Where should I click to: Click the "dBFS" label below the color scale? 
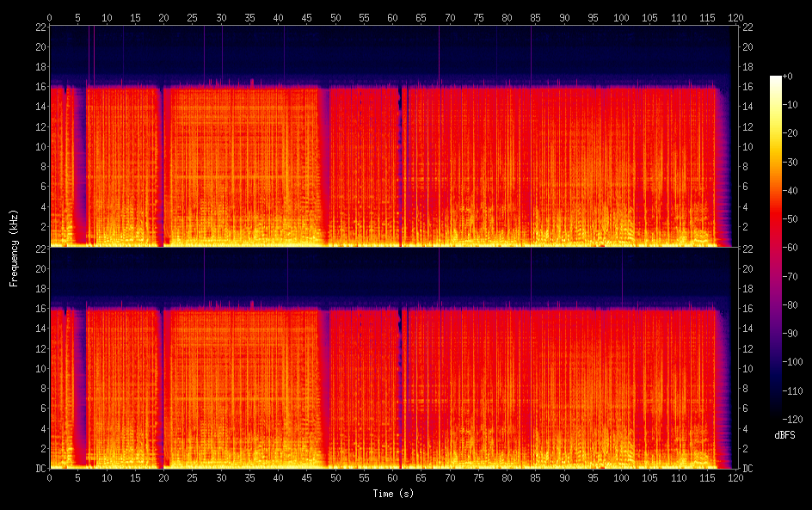[784, 436]
